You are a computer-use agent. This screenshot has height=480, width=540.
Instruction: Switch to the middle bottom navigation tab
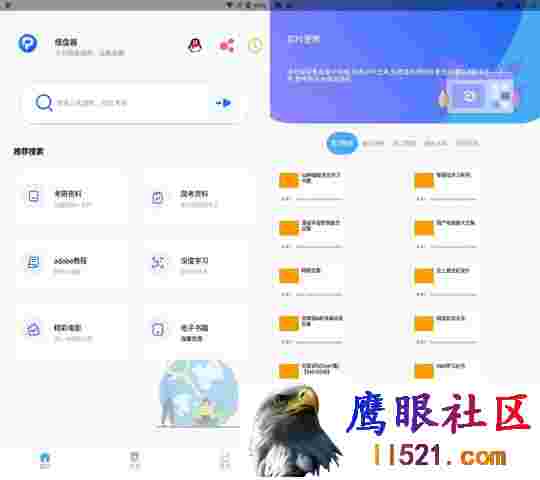point(134,460)
